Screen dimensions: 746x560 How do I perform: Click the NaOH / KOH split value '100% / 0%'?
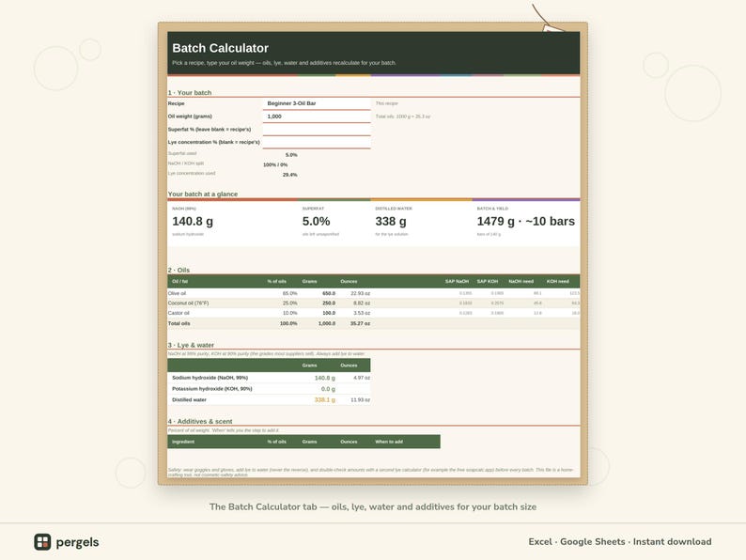(x=275, y=164)
